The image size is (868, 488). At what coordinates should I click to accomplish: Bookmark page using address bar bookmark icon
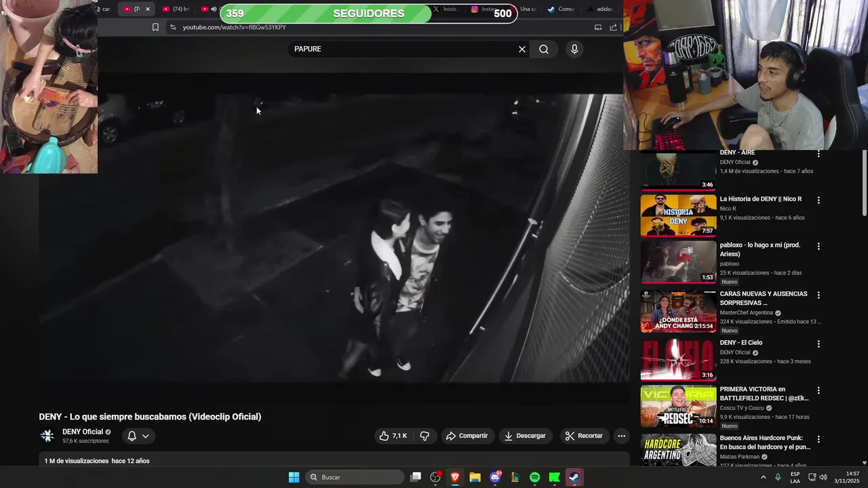(x=155, y=27)
